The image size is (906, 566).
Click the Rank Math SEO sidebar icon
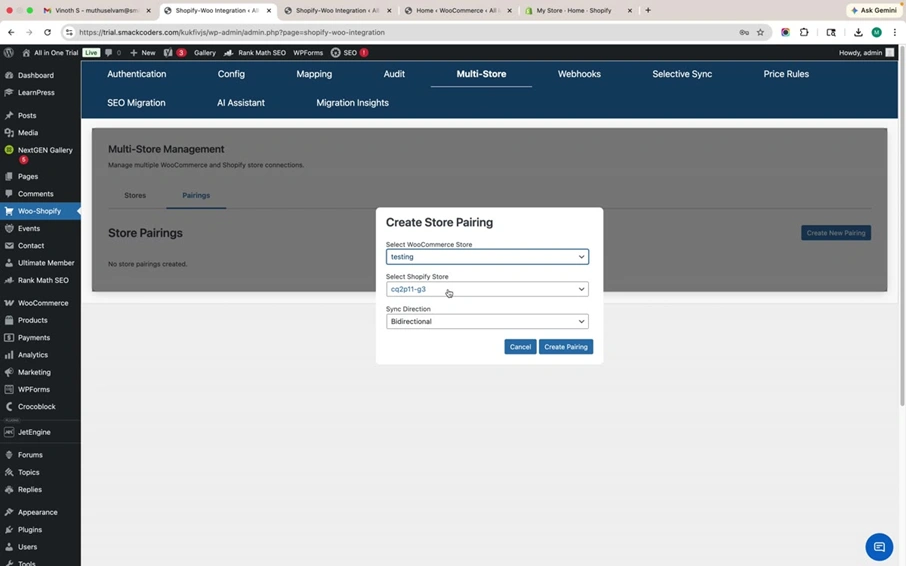pyautogui.click(x=9, y=280)
